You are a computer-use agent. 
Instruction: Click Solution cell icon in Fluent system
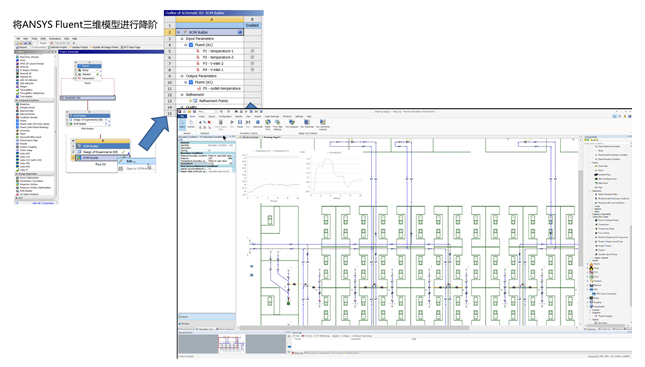click(79, 74)
